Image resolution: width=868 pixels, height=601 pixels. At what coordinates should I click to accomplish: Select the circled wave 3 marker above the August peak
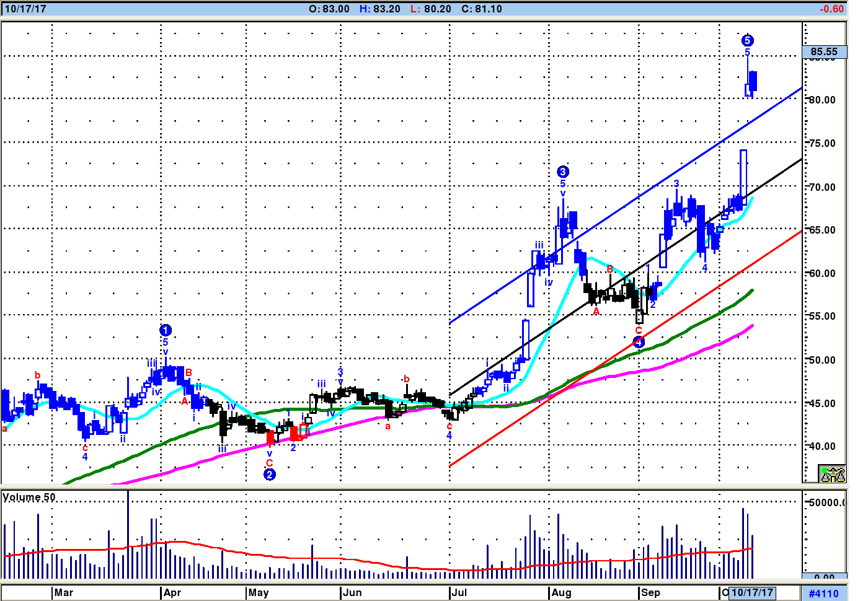562,172
